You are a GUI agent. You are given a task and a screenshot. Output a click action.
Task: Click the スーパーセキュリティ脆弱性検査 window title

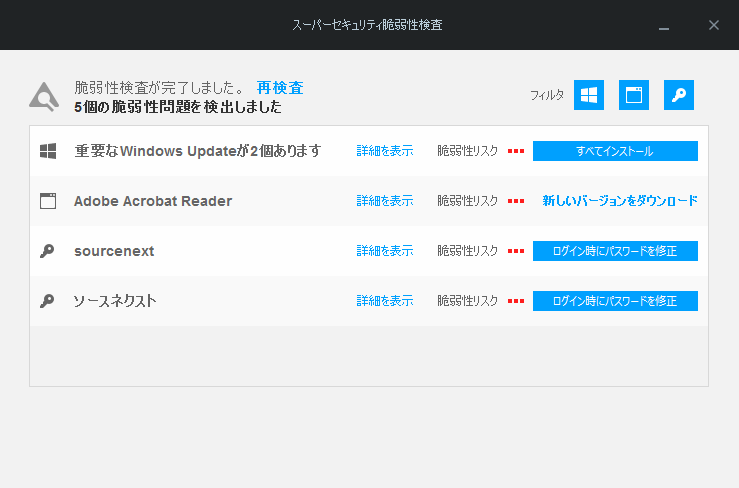click(x=367, y=25)
